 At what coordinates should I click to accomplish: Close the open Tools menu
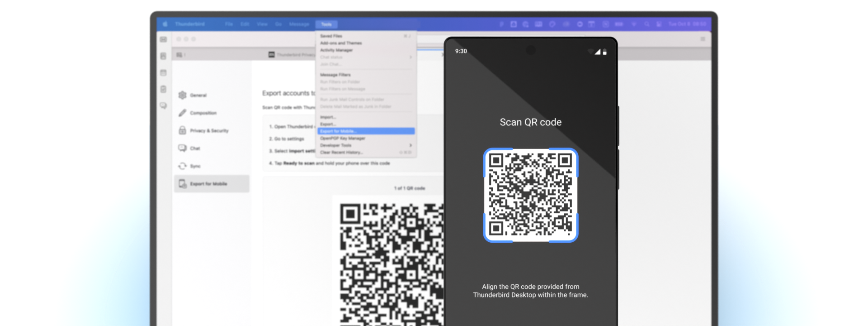point(326,24)
